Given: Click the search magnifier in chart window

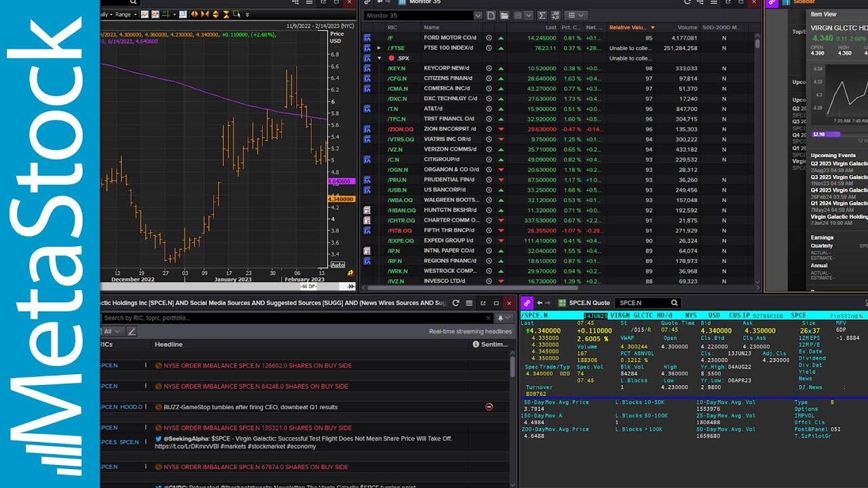Looking at the screenshot, I should [x=134, y=2].
